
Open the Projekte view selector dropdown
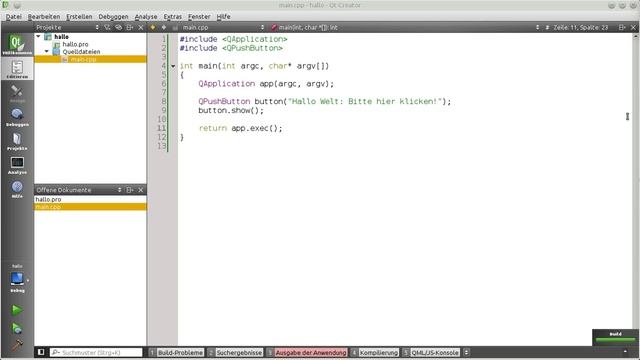tap(97, 27)
